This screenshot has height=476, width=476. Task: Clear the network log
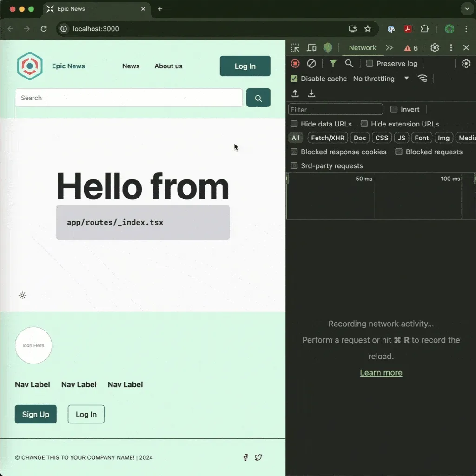311,63
